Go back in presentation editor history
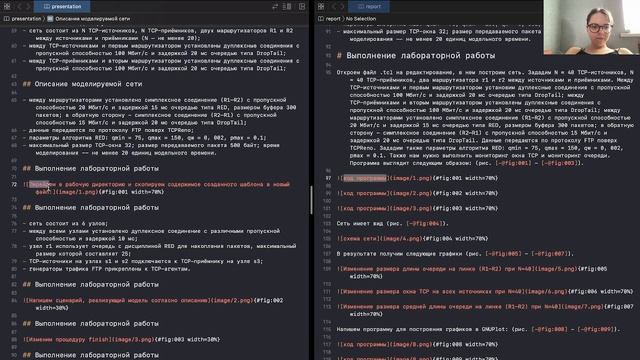Image resolution: width=640 pixels, height=360 pixels. pos(19,6)
